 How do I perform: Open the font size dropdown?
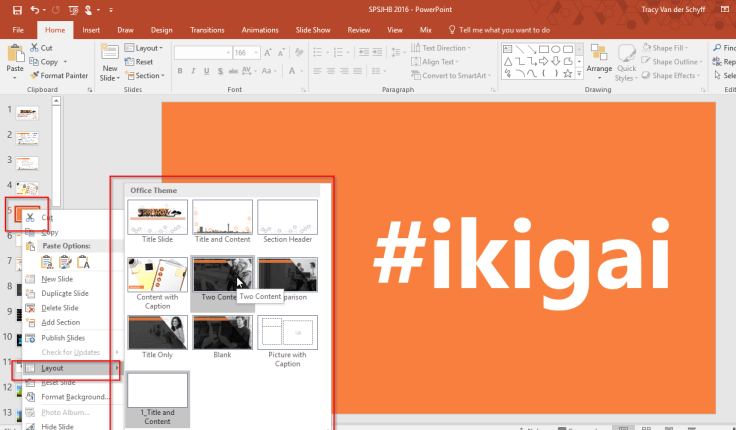coord(255,52)
